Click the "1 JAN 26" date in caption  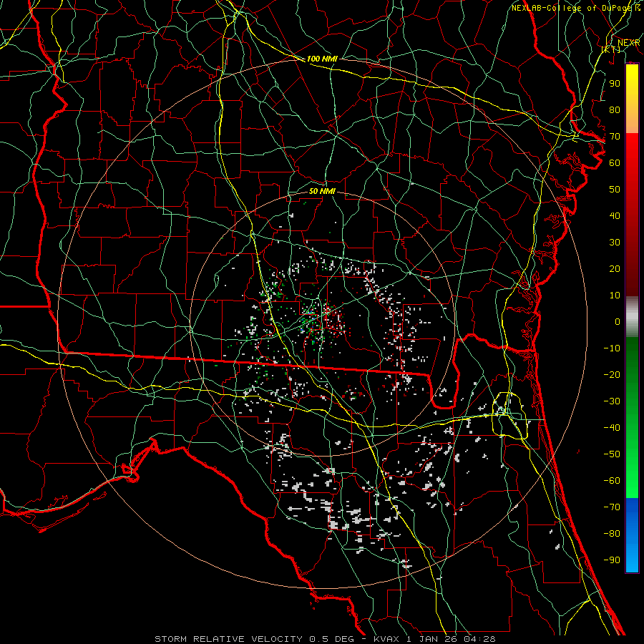[x=432, y=639]
